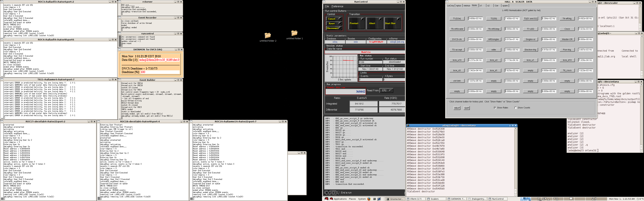This screenshot has width=644, height=201.
Task: Click the T4-eff.trig. channel button
Action: pos(567,18)
